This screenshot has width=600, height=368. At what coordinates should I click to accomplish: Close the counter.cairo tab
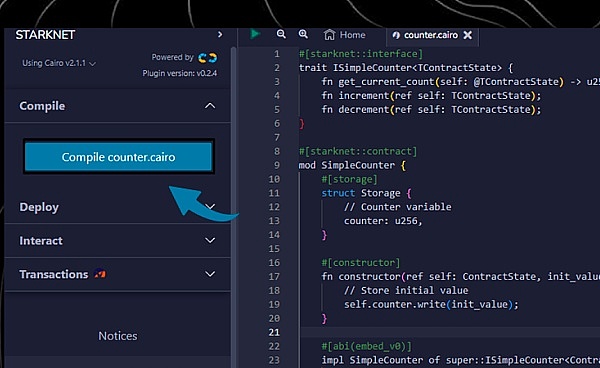point(468,35)
